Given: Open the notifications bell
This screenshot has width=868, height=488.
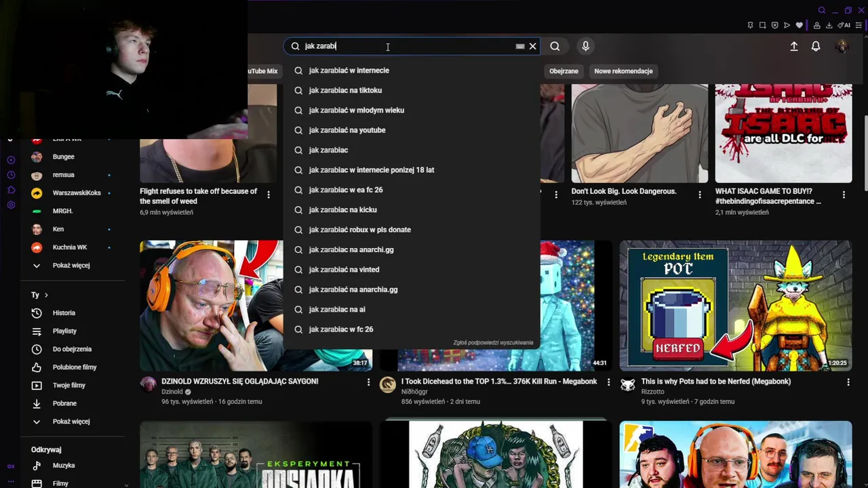Looking at the screenshot, I should 816,46.
